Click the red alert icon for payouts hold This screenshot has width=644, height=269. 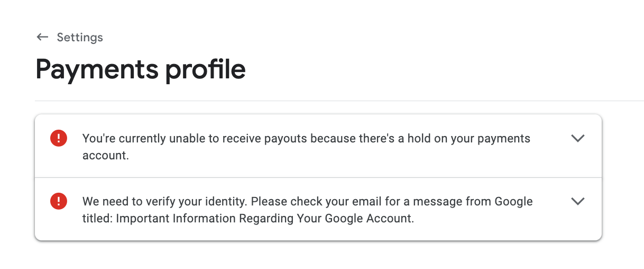[58, 138]
